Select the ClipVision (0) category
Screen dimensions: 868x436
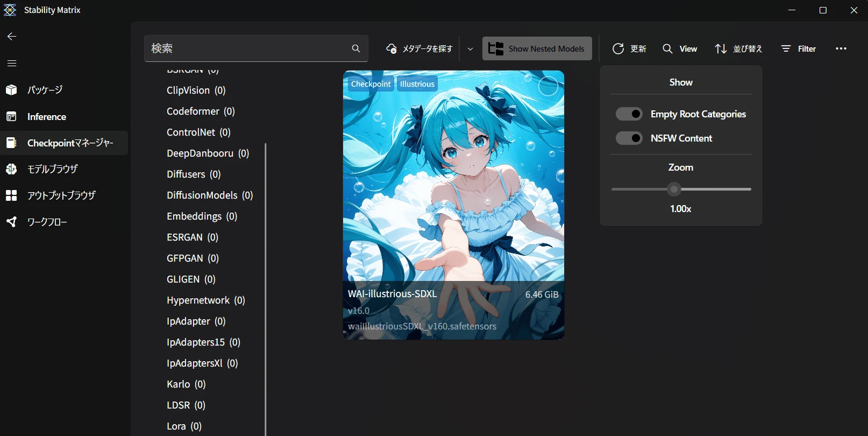(196, 90)
